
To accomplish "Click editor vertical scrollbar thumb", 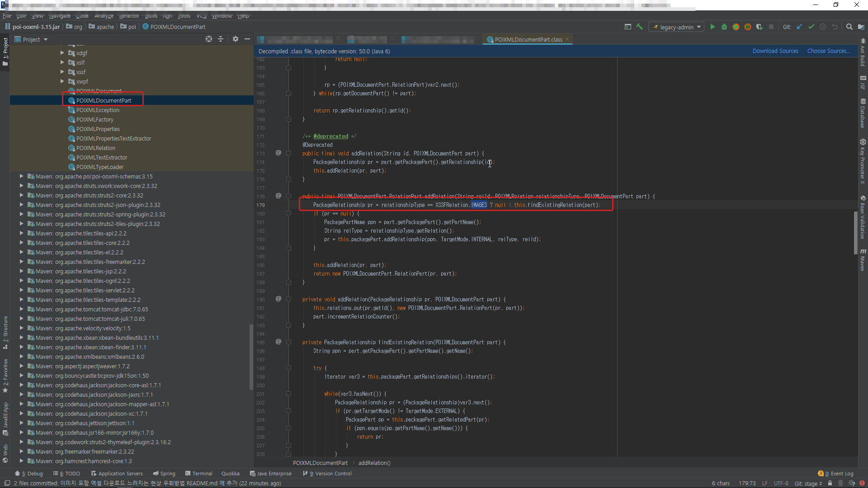I will pos(855,233).
